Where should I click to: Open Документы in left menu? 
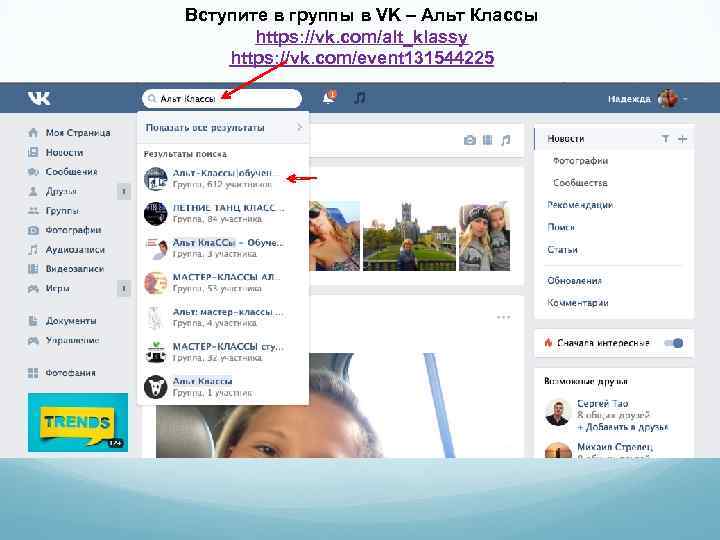[x=71, y=321]
